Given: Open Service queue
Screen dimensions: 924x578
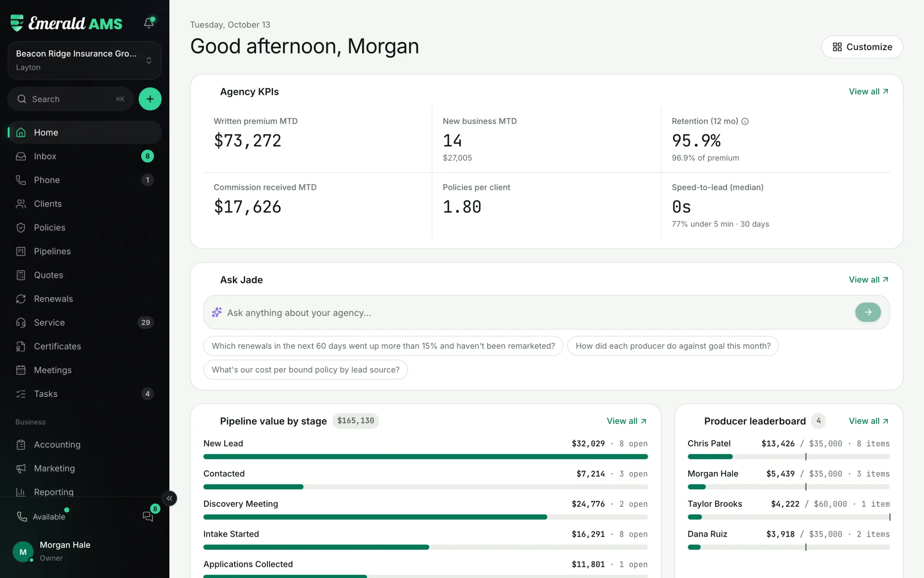Looking at the screenshot, I should click(85, 323).
